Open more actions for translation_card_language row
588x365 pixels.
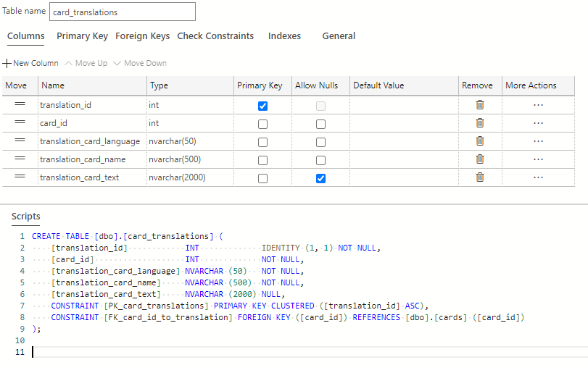[x=538, y=141]
